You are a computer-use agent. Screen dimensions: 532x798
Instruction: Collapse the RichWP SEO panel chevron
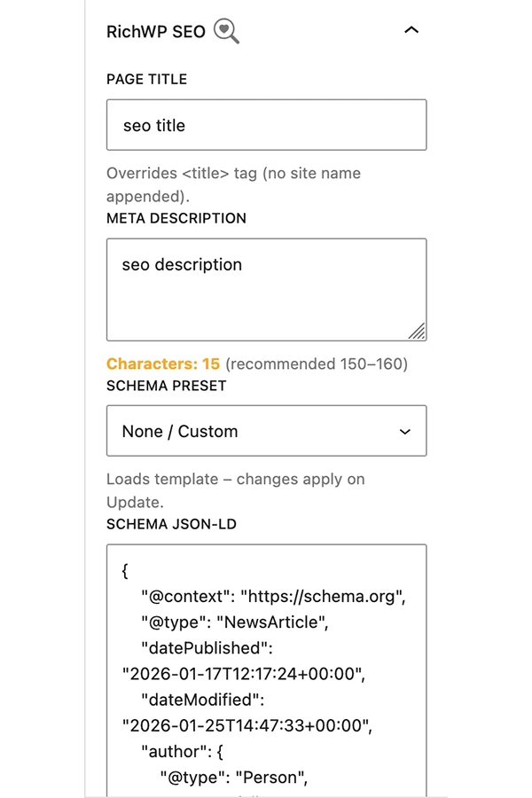coord(411,31)
